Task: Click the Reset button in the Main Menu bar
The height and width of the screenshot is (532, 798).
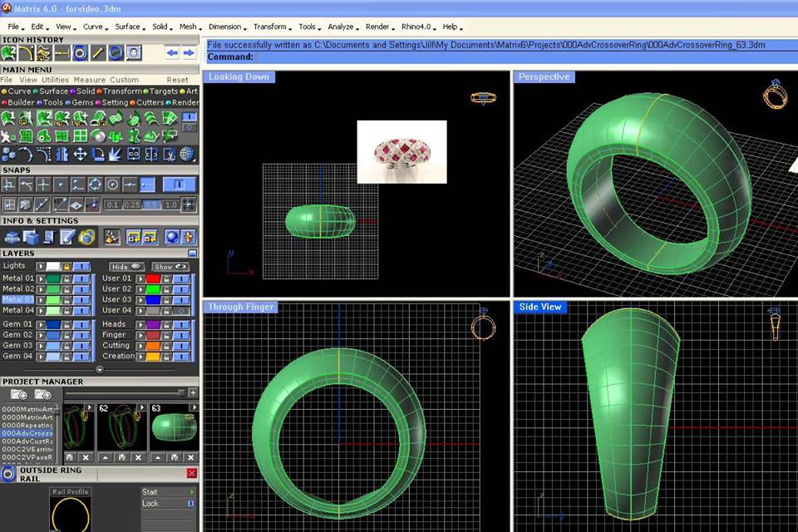Action: tap(178, 79)
